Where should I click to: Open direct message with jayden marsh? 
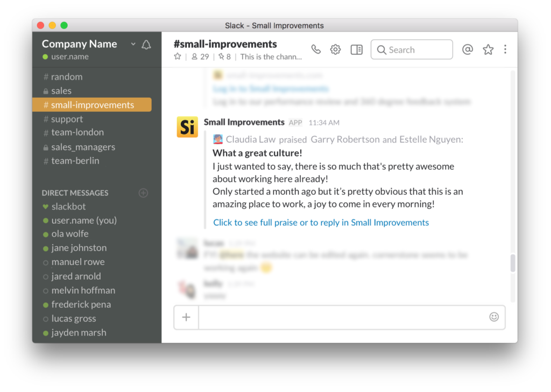point(74,333)
